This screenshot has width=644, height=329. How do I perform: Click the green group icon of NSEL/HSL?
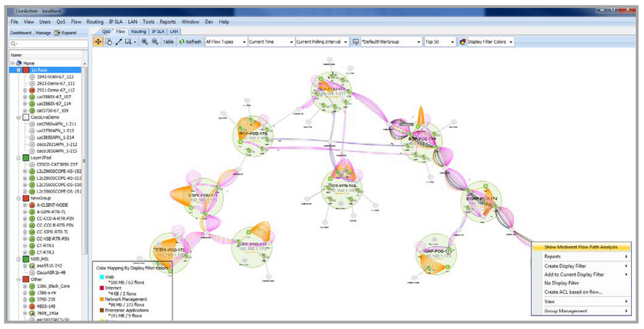(x=26, y=259)
